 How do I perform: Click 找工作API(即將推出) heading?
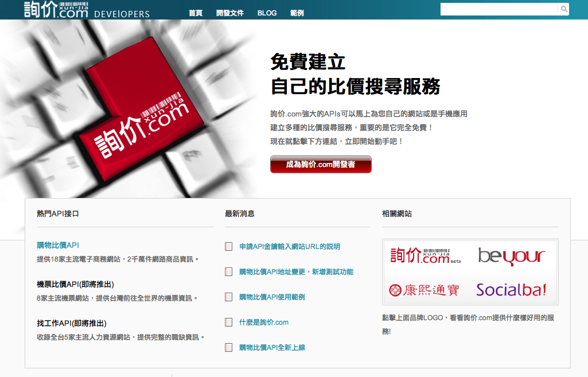72,324
